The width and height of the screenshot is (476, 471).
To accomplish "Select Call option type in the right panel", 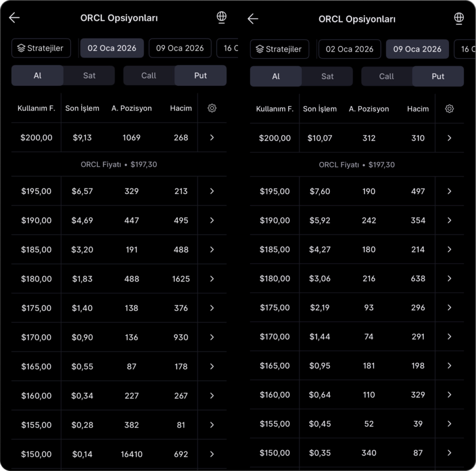I will [x=386, y=76].
